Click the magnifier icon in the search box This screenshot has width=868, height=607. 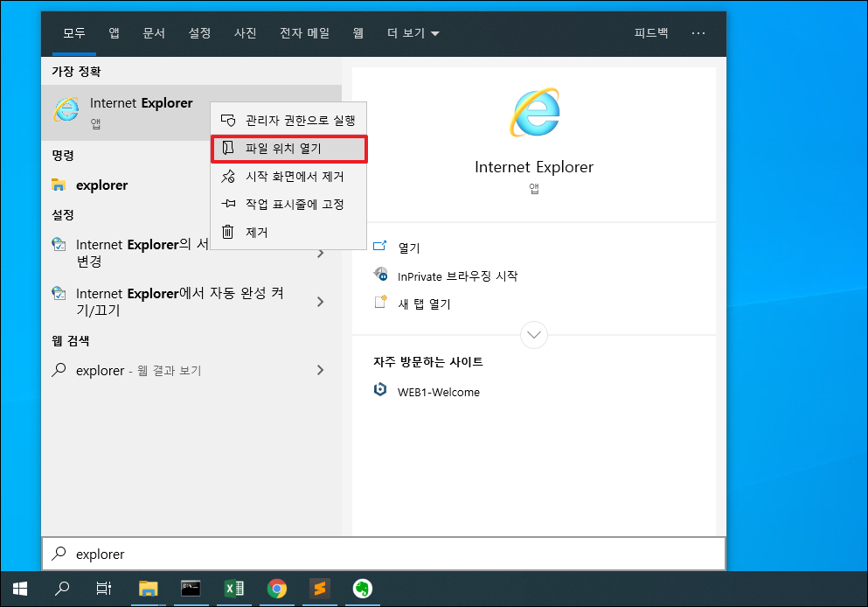[x=59, y=554]
